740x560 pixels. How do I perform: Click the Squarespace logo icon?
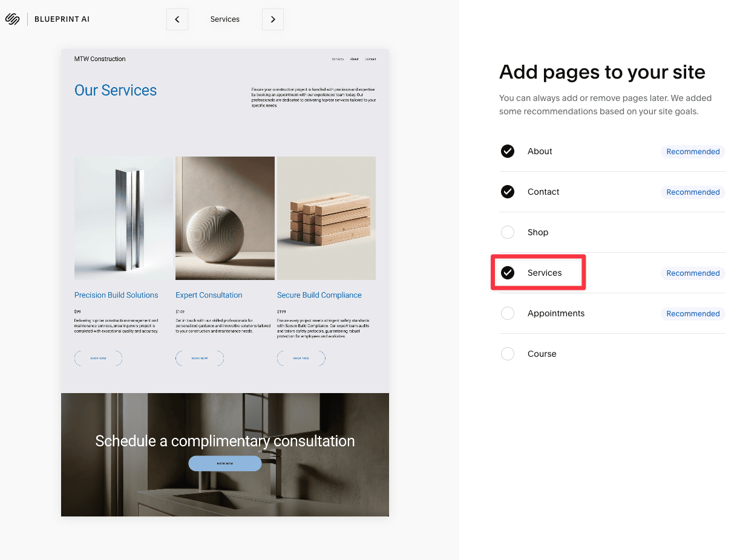coord(12,19)
